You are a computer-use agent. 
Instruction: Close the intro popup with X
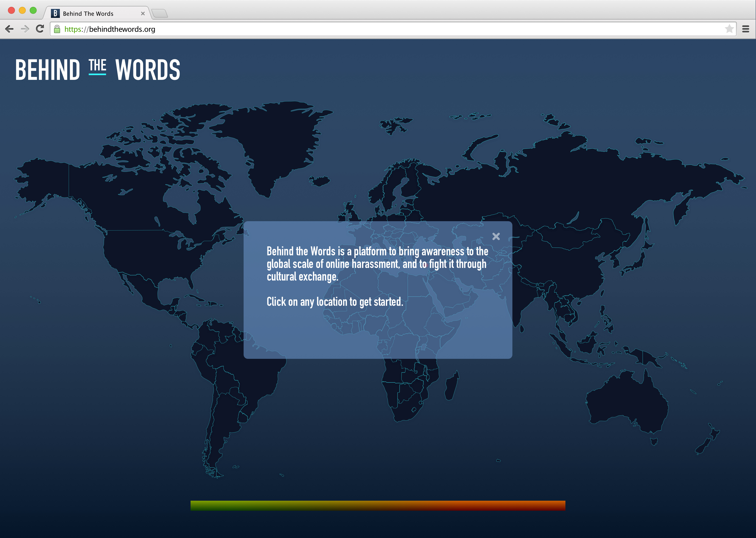496,236
